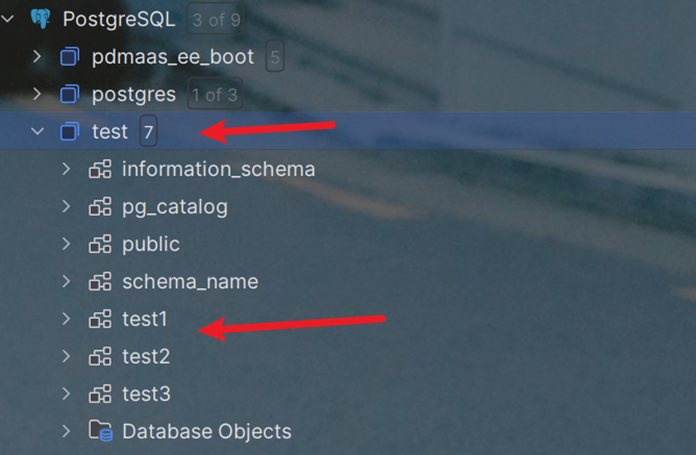The width and height of the screenshot is (696, 455).
Task: Click the Database Objects folder icon
Action: point(100,432)
